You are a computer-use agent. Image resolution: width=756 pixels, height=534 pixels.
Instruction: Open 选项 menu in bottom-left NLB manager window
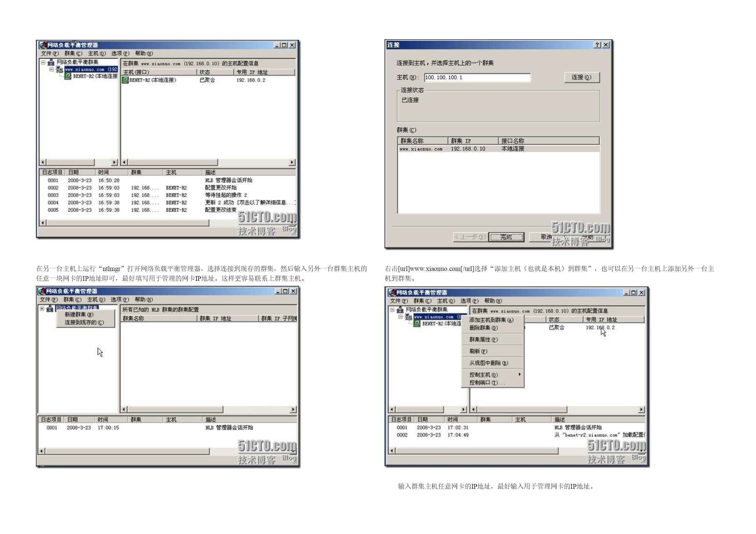120,299
